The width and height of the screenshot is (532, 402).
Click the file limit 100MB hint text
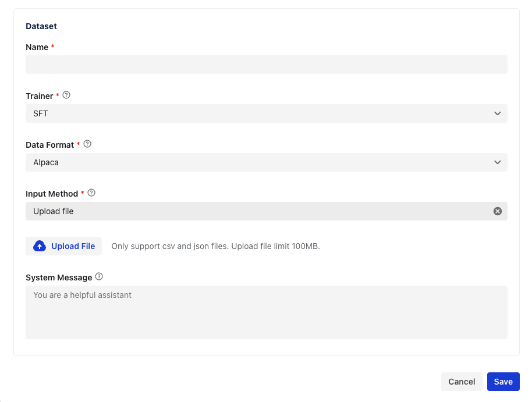[x=215, y=246]
